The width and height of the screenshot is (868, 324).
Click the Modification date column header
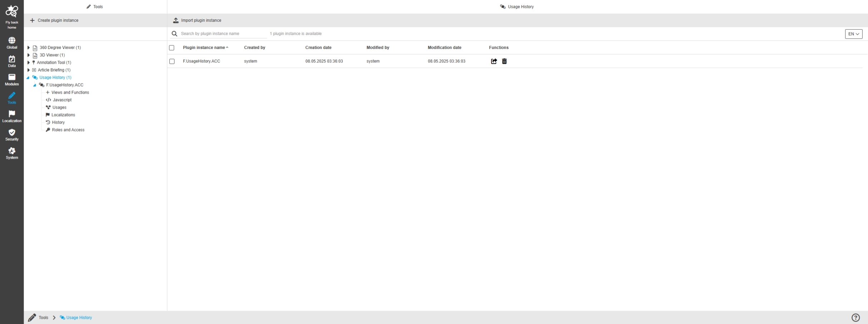click(444, 48)
